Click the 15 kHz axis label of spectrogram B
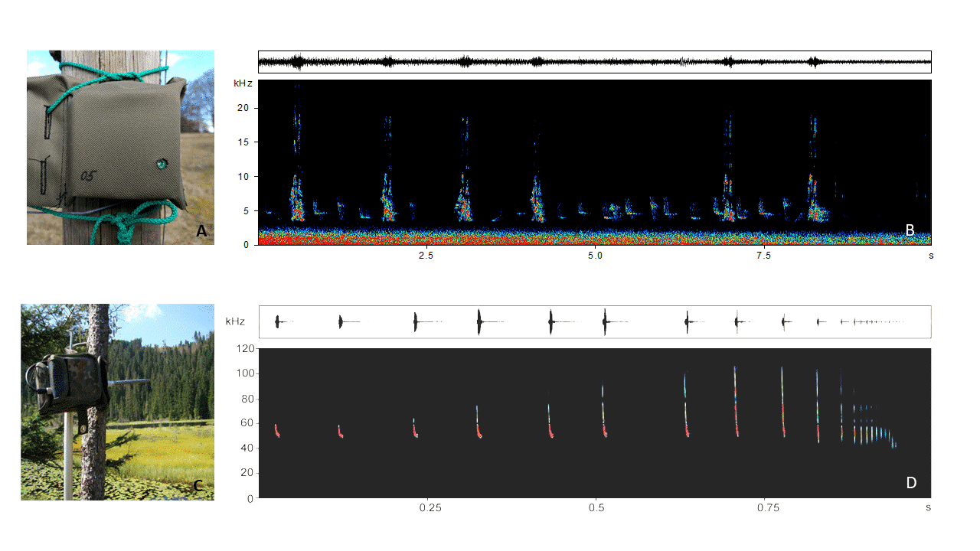Screen dimensions: 980x551 (x=244, y=142)
